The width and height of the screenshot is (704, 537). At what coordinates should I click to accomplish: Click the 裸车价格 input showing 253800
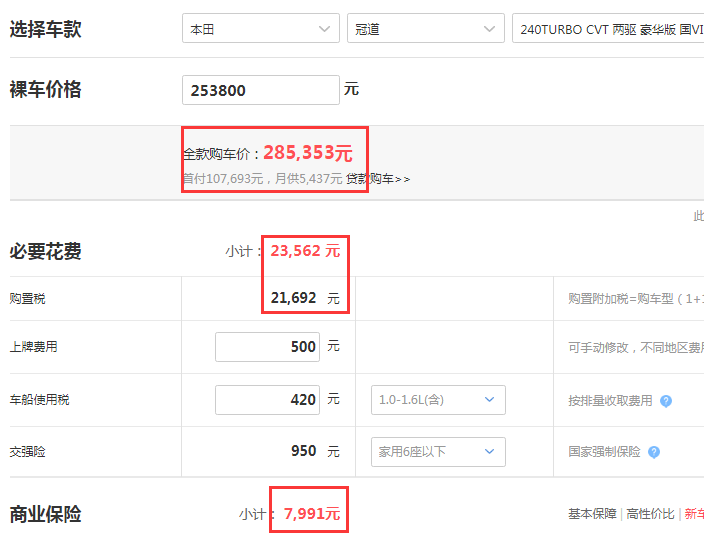261,90
